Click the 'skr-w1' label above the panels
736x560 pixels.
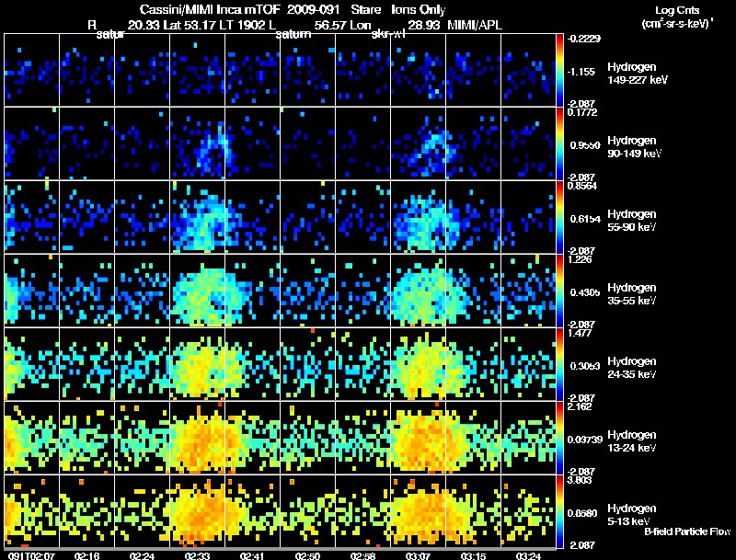(x=388, y=34)
